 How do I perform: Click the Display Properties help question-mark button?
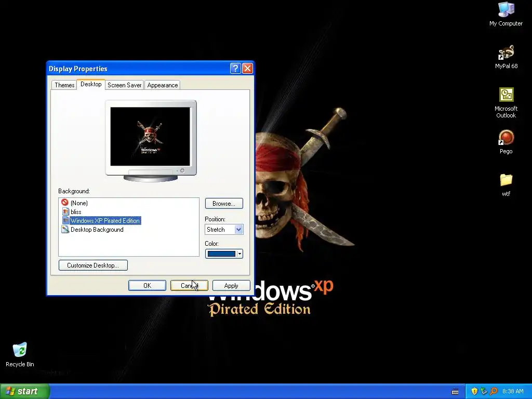[x=235, y=69]
